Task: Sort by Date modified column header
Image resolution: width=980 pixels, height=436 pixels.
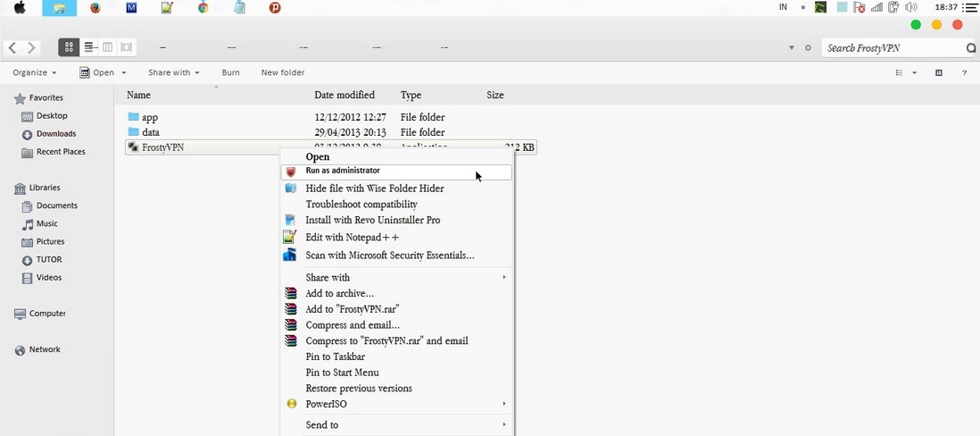Action: (345, 95)
